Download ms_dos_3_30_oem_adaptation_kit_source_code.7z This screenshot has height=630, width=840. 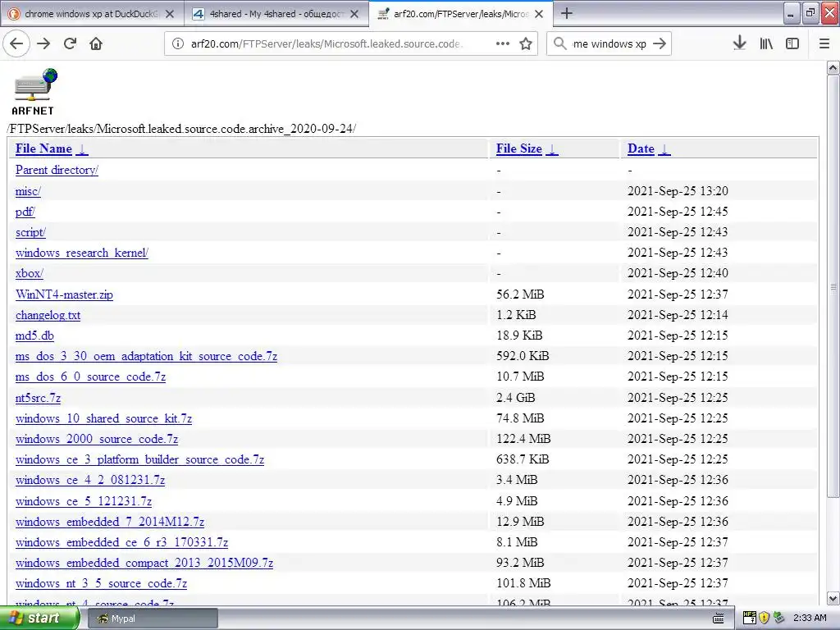(x=146, y=356)
